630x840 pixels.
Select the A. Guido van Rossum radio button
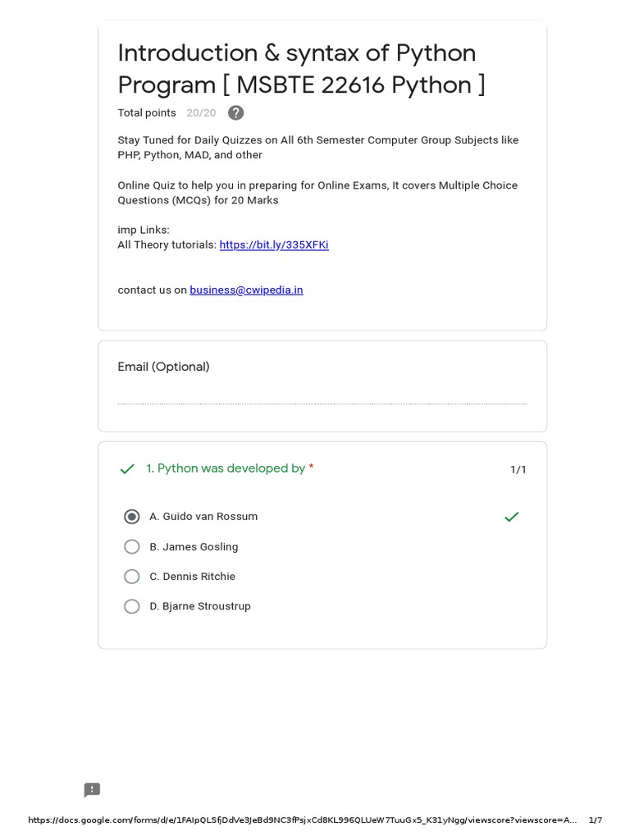click(x=132, y=517)
